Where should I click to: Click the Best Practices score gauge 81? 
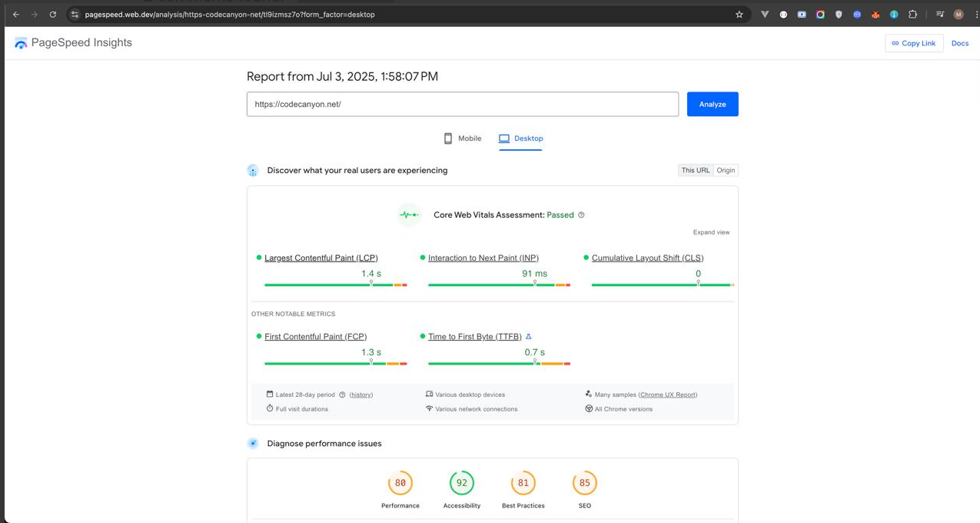(523, 483)
